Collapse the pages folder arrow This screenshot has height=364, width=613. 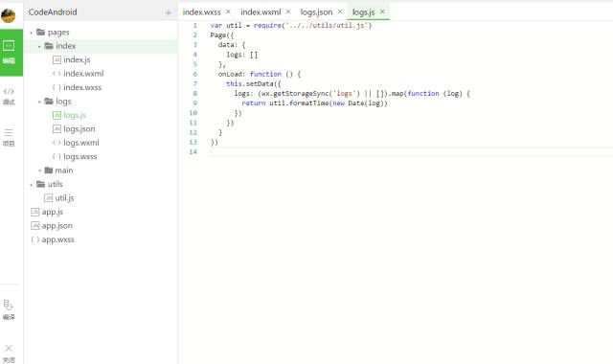pos(32,33)
